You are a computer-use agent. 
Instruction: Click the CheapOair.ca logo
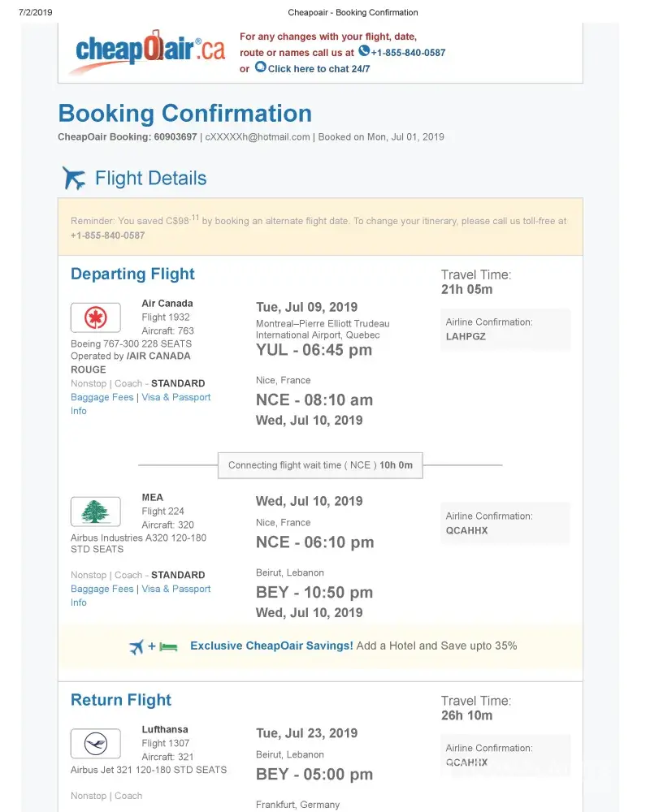click(x=150, y=50)
